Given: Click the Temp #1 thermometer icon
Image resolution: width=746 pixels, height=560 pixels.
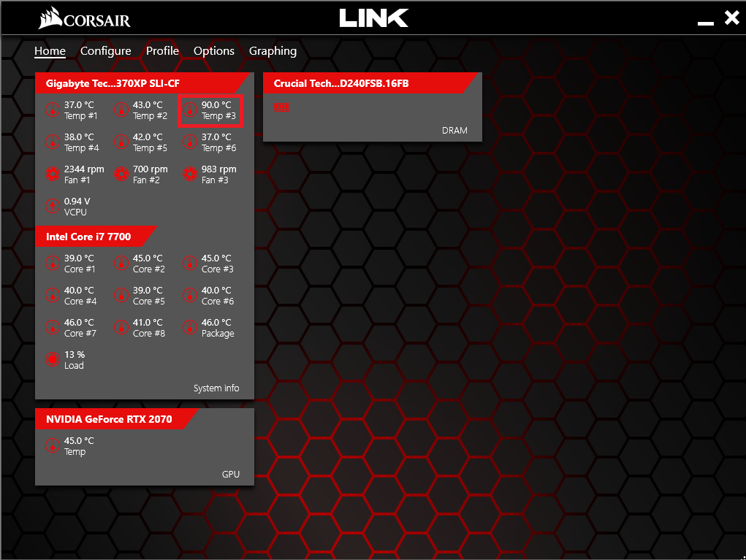Looking at the screenshot, I should point(53,110).
